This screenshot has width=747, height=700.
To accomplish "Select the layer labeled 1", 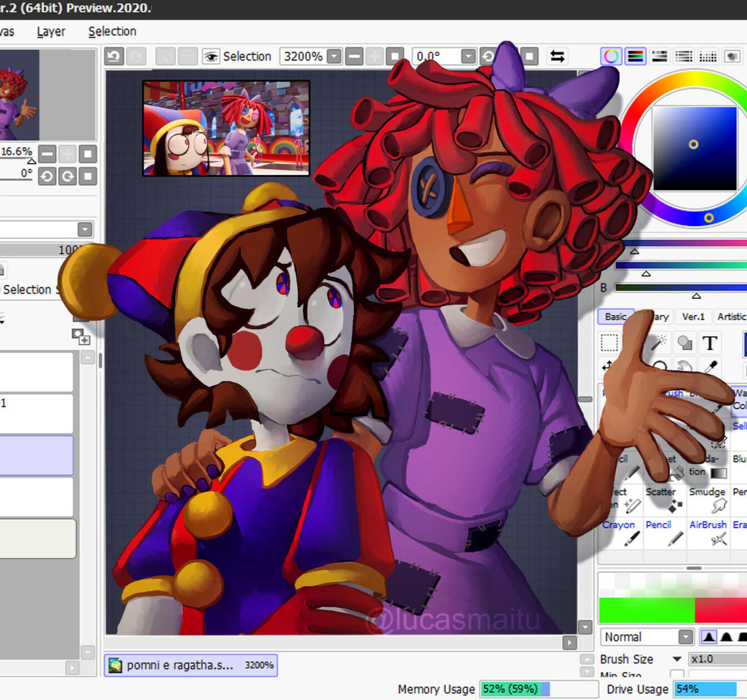I will 37,414.
